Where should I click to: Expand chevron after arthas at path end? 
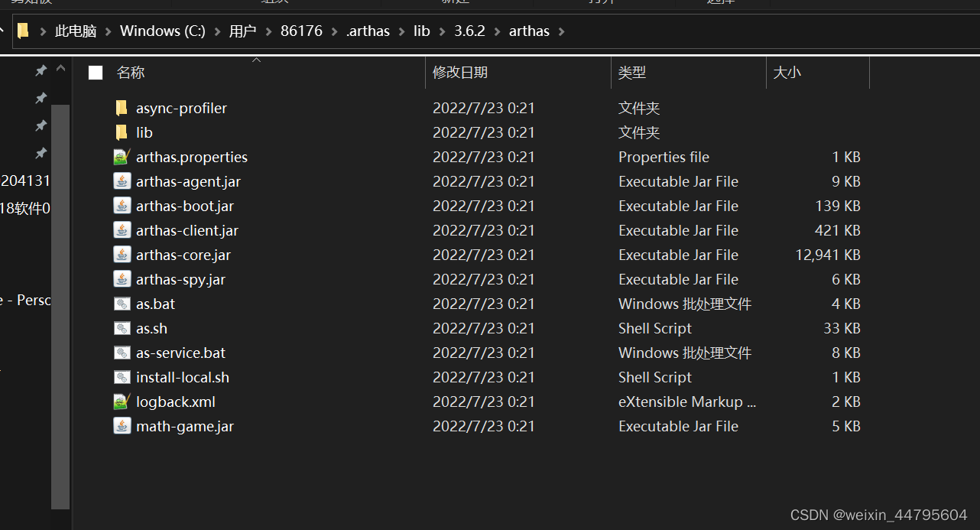(562, 31)
